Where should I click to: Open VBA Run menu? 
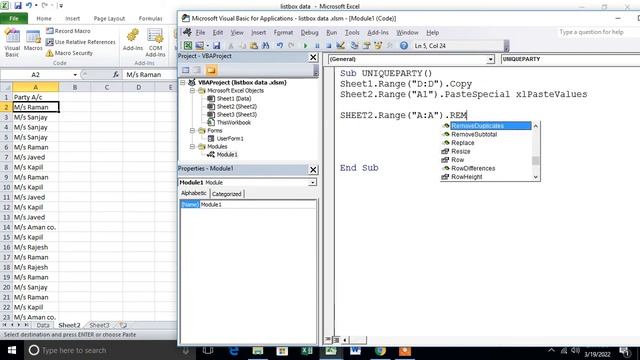coord(331,32)
